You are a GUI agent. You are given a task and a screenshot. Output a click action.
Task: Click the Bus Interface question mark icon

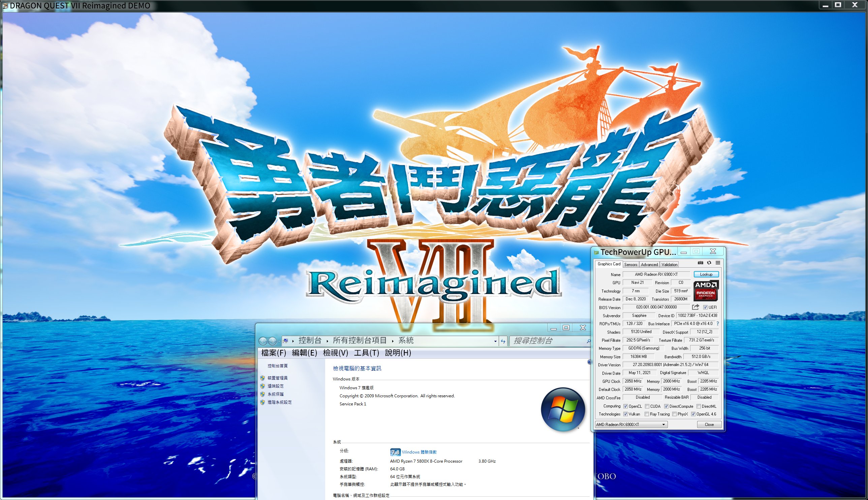(x=718, y=324)
